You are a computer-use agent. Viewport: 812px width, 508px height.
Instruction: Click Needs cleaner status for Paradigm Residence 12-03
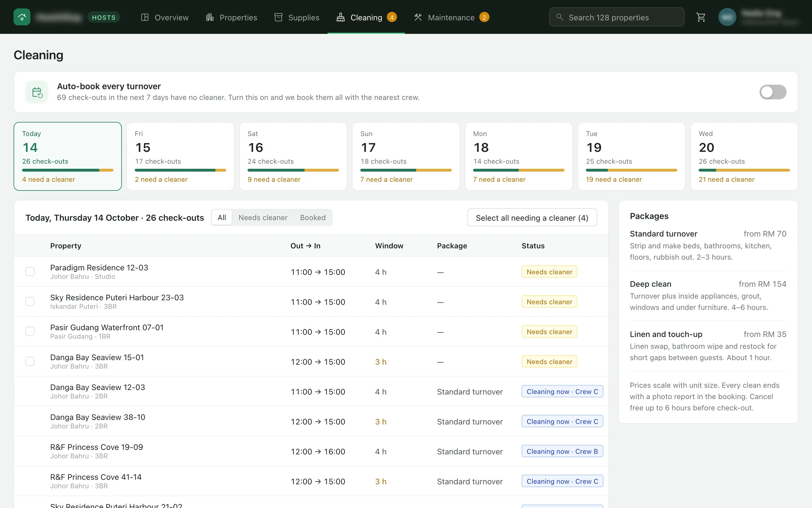549,272
